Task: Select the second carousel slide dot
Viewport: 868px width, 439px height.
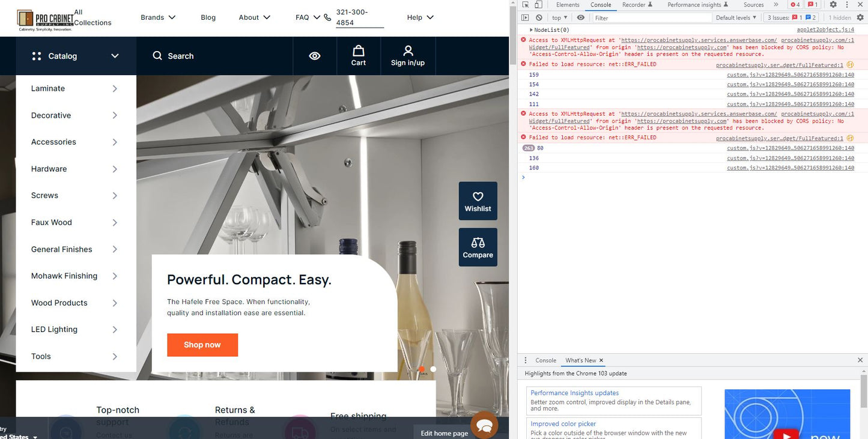Action: coord(433,369)
